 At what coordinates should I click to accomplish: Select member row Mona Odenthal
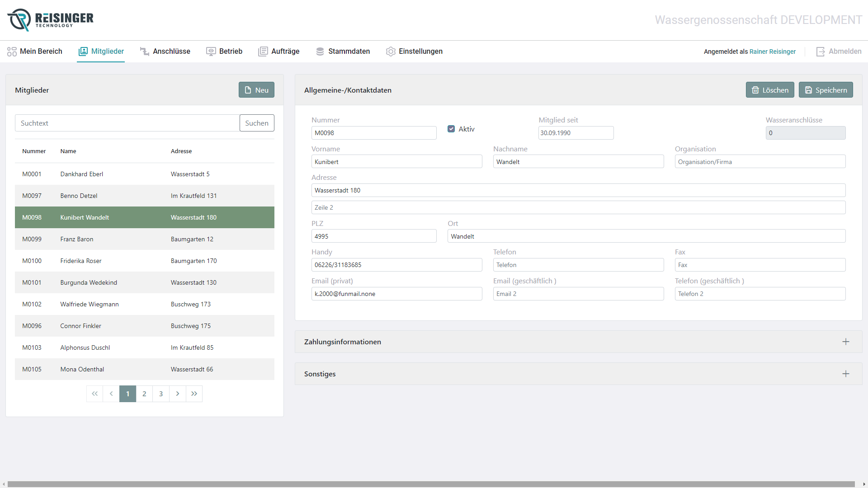[145, 369]
